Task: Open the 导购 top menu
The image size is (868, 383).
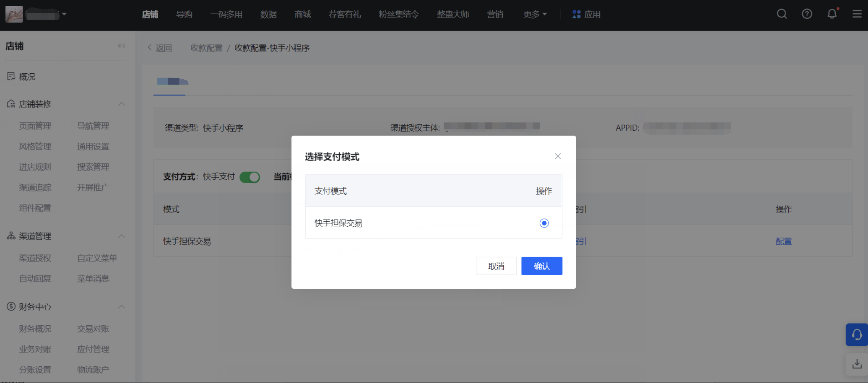Action: pos(184,14)
